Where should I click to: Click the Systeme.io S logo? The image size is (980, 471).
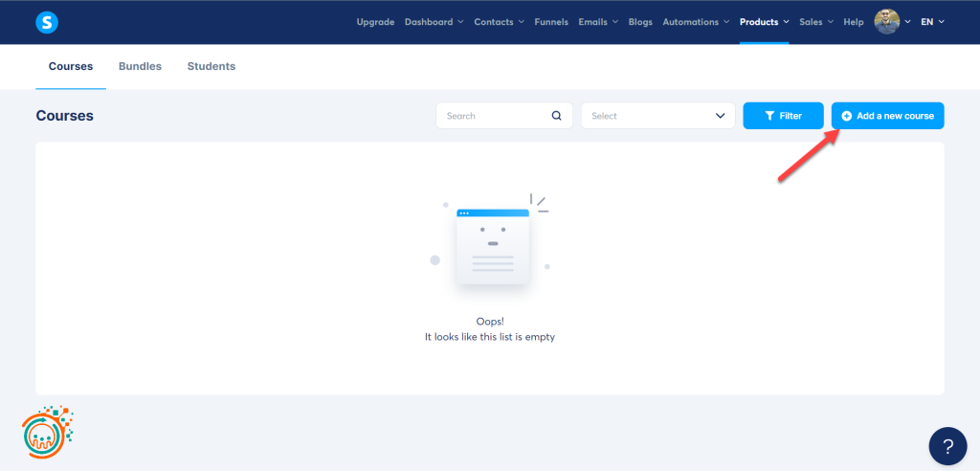click(x=47, y=22)
